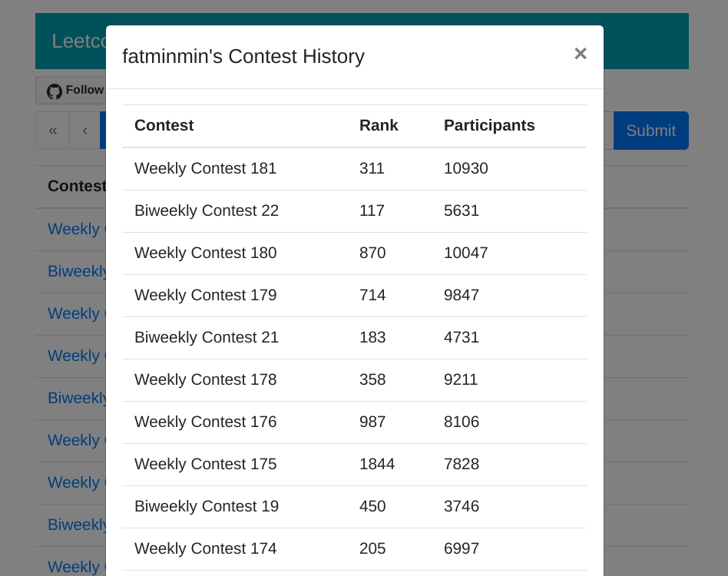This screenshot has height=576, width=728.
Task: Select the Weekly Contest 178 row name
Action: pyautogui.click(x=205, y=379)
